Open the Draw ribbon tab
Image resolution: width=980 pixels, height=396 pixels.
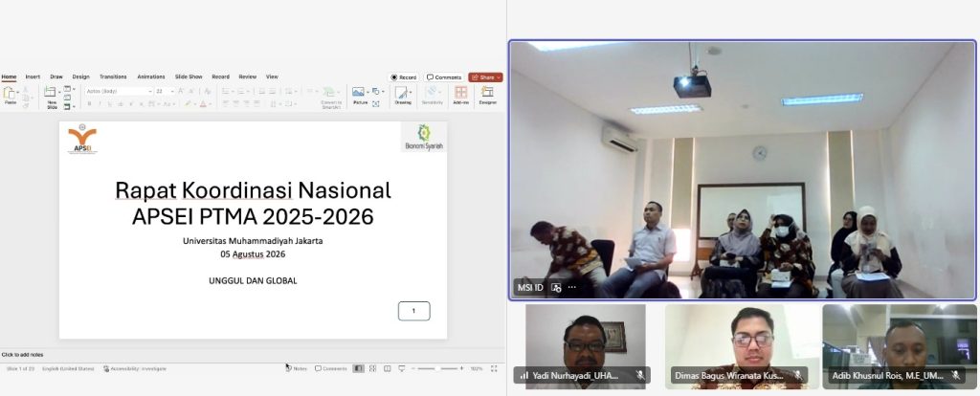(56, 77)
